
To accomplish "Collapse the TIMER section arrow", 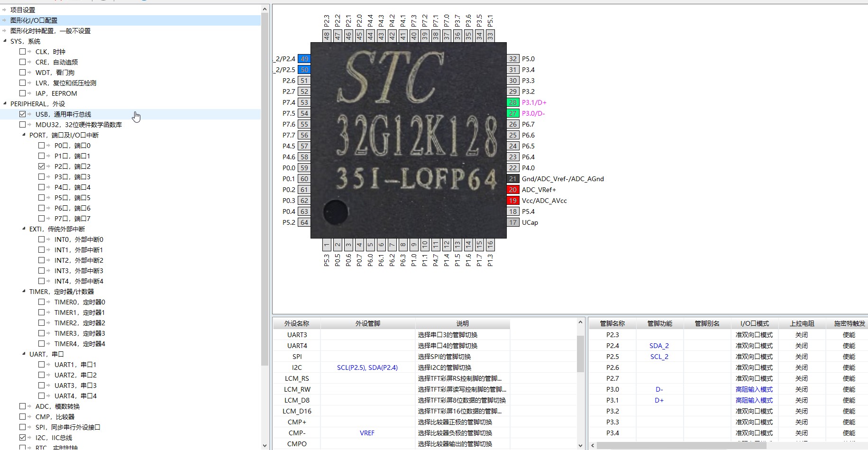I will [x=24, y=291].
